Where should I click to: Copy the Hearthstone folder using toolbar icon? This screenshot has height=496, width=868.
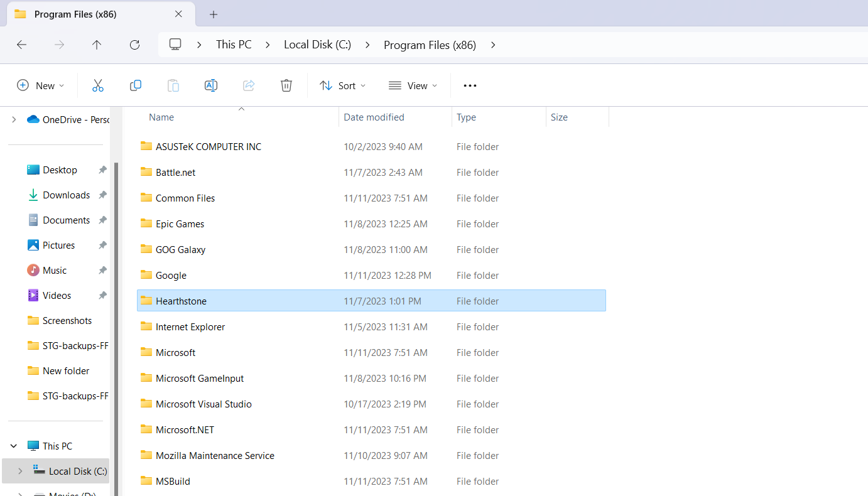[135, 85]
